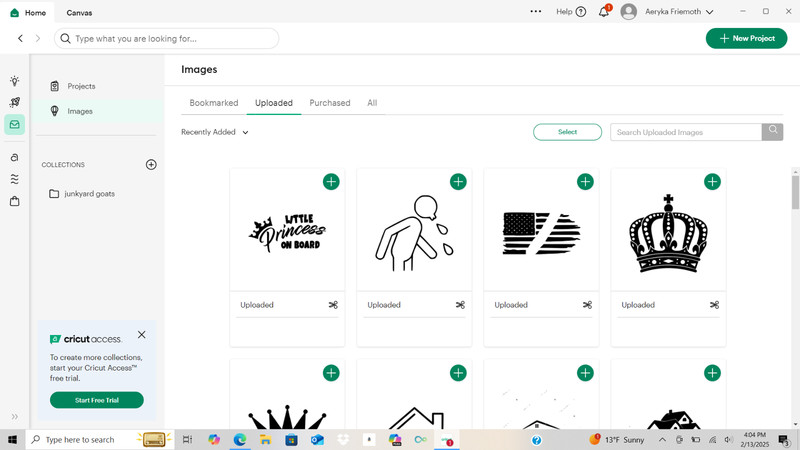Start a New Project
The width and height of the screenshot is (800, 450).
point(746,38)
